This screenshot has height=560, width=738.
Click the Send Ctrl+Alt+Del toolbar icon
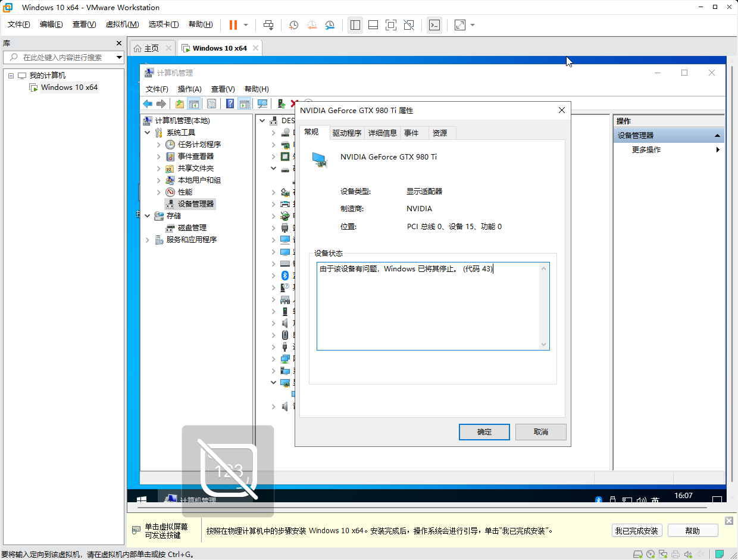point(268,25)
